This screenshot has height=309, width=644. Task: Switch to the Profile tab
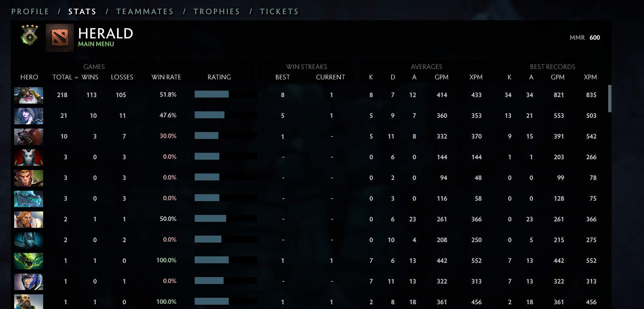[30, 12]
